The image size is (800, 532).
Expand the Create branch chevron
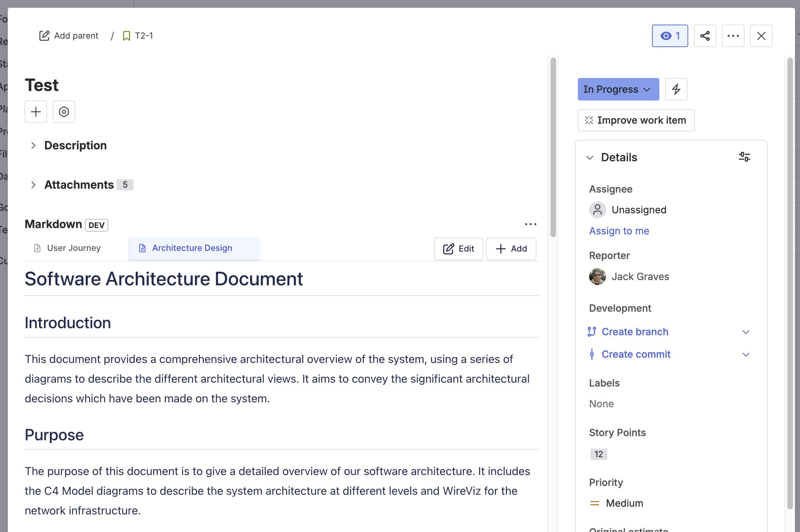click(746, 332)
